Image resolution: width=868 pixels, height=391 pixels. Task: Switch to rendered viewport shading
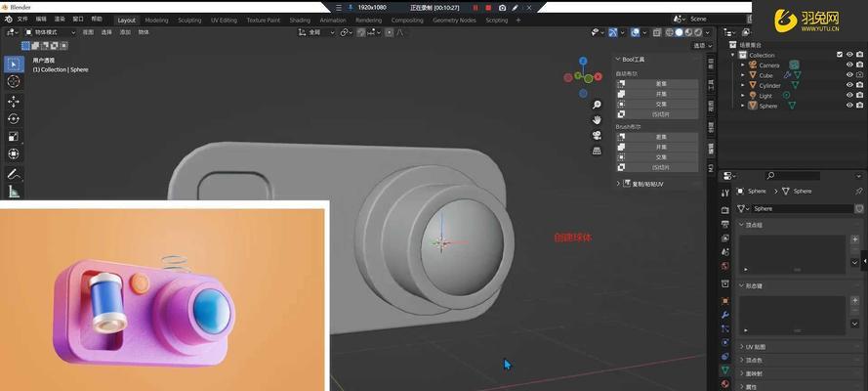coord(698,32)
